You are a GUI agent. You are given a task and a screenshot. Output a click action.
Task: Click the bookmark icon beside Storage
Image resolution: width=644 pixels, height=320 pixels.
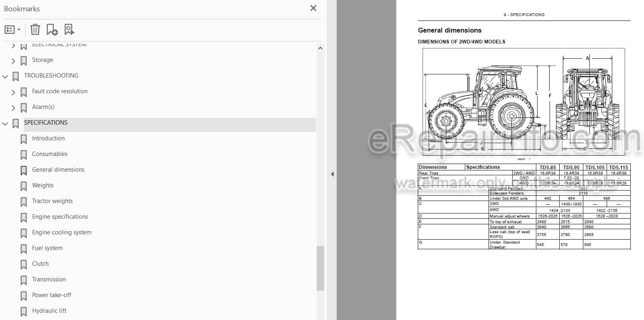coord(24,61)
